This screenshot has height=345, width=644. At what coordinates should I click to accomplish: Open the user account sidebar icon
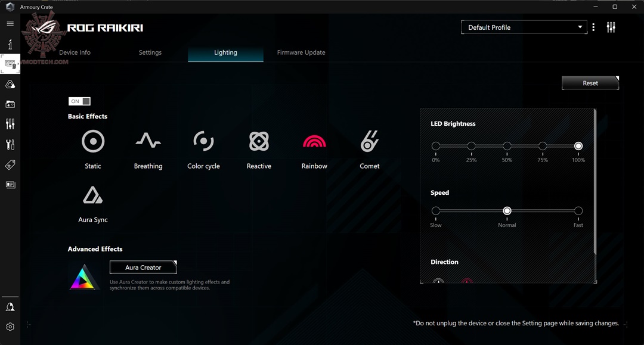coord(10,307)
